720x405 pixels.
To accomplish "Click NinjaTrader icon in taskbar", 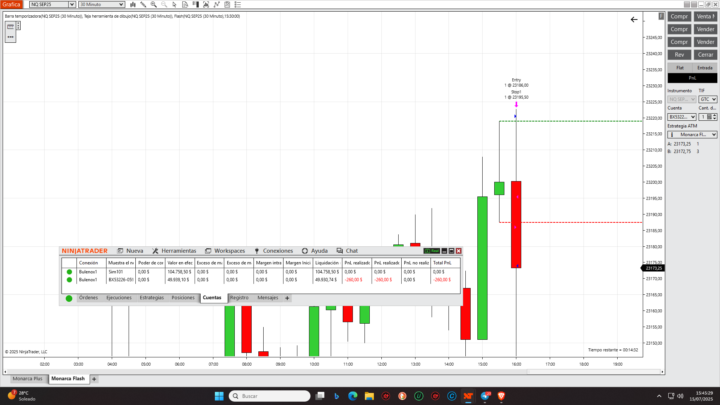I will (468, 396).
